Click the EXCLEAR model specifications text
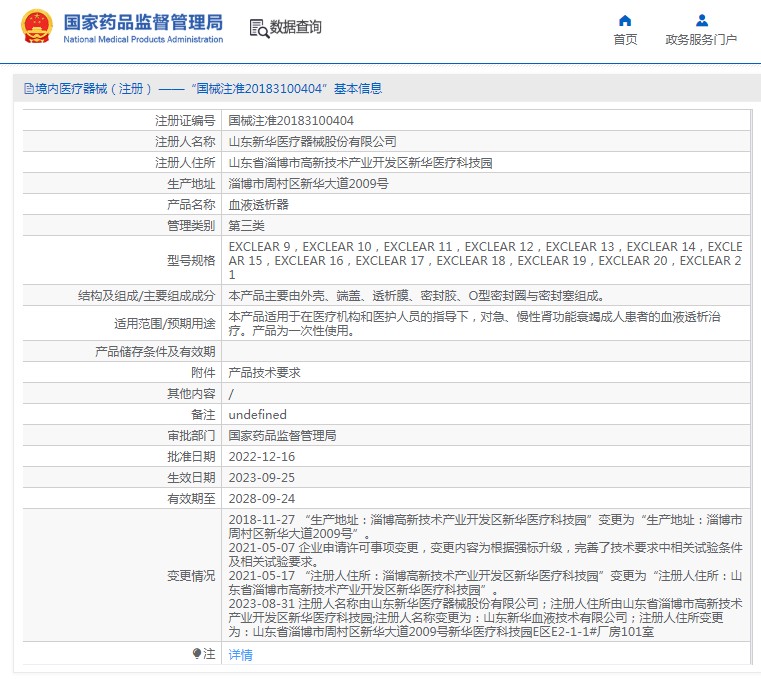 [485, 261]
